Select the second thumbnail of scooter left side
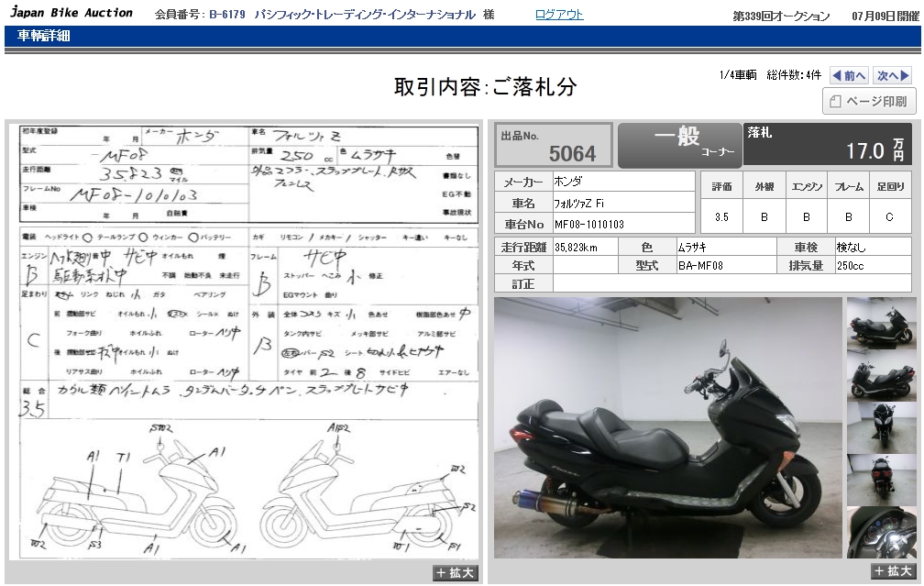 tap(882, 376)
